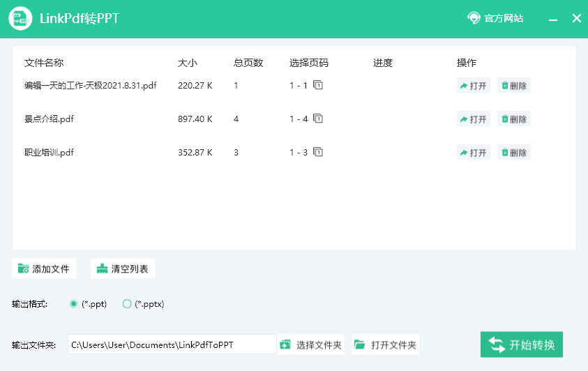The width and height of the screenshot is (588, 371).
Task: Click the 1 - 1 page range value
Action: coord(299,86)
